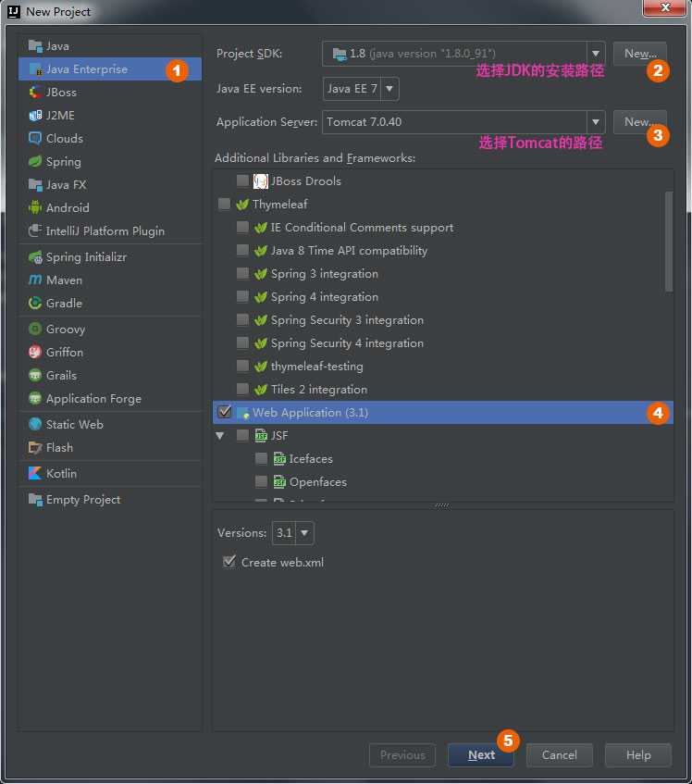The width and height of the screenshot is (692, 784).
Task: Click New button beside Project SDK
Action: (639, 54)
